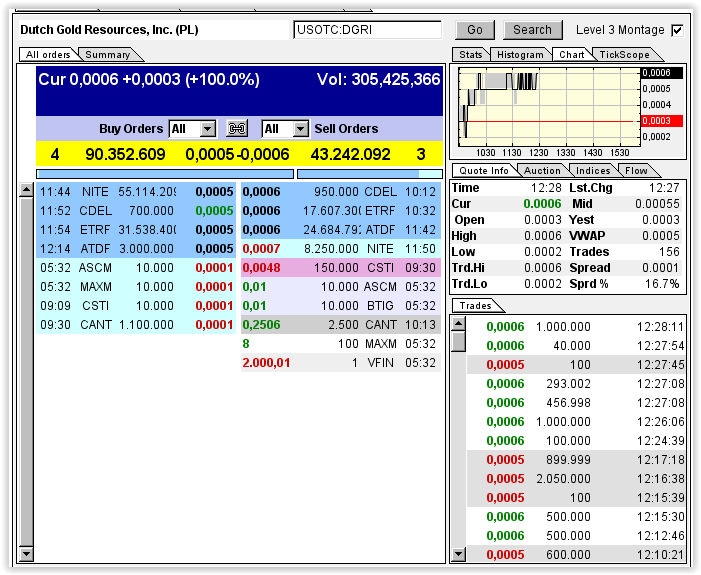Image resolution: width=701 pixels, height=575 pixels.
Task: Click the link icon between order filters
Action: coord(237,129)
